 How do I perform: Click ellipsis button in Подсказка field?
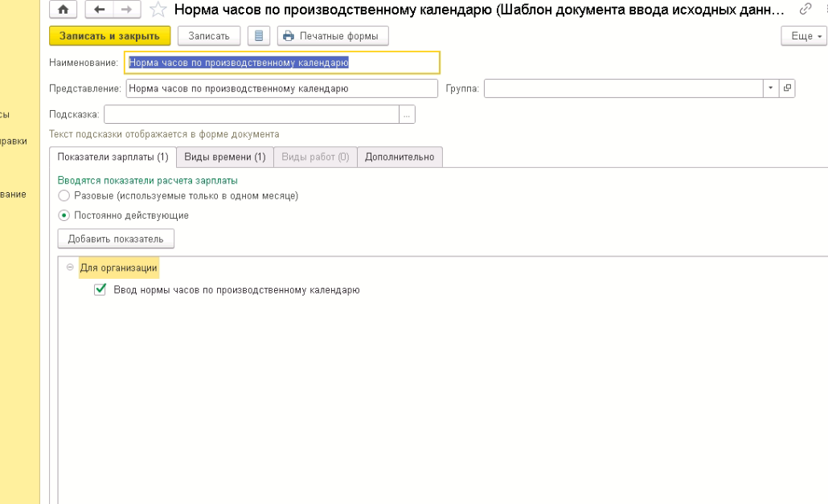408,115
